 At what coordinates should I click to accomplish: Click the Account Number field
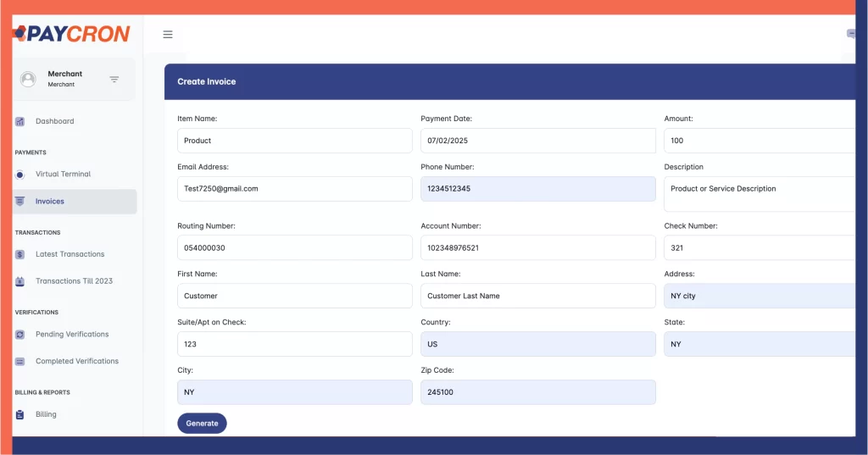538,248
